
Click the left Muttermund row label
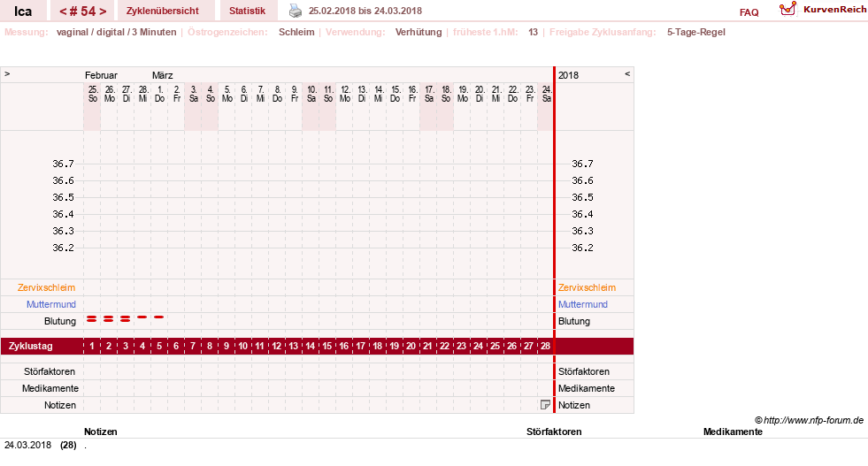tap(51, 304)
